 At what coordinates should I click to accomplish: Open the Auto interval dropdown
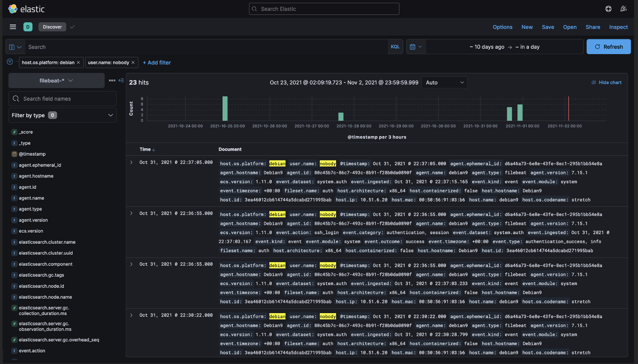[x=444, y=82]
